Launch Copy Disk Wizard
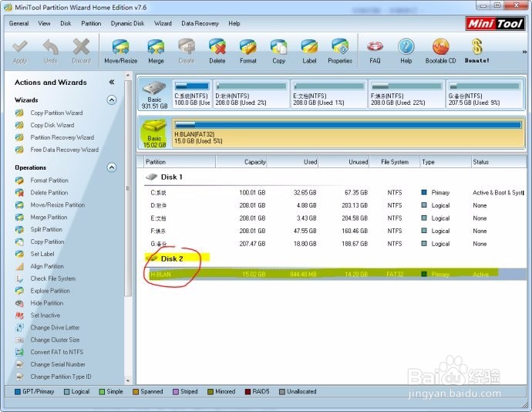532x412 pixels. pyautogui.click(x=52, y=125)
